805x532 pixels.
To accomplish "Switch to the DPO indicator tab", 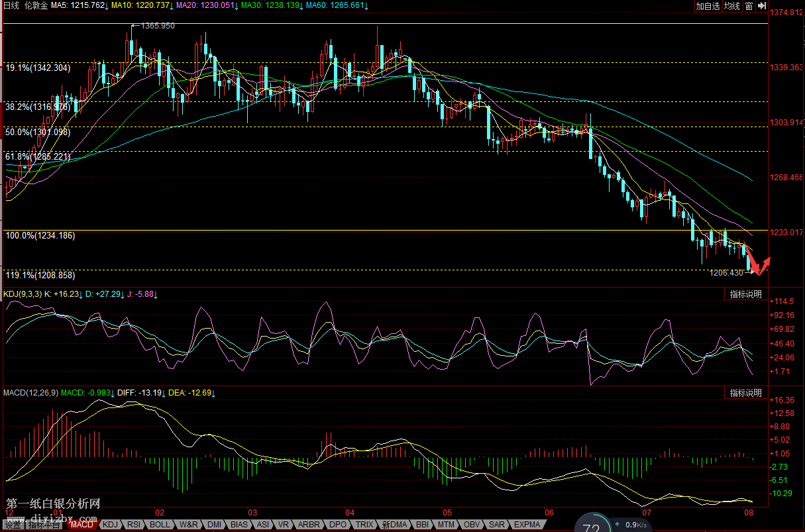I will point(338,525).
